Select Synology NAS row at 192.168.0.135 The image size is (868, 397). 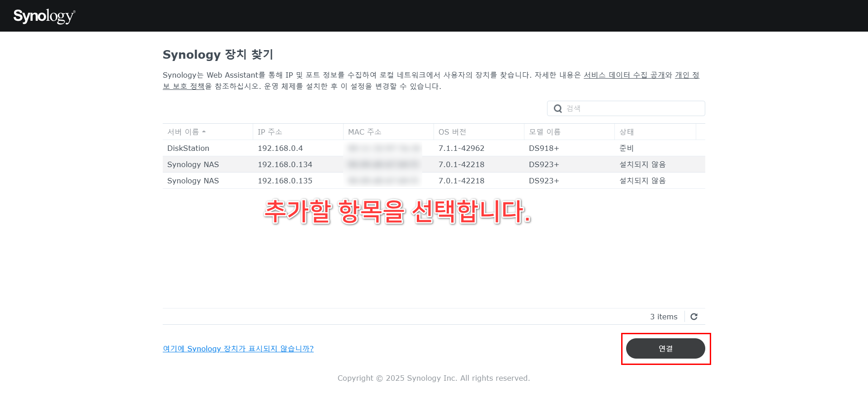[434, 181]
